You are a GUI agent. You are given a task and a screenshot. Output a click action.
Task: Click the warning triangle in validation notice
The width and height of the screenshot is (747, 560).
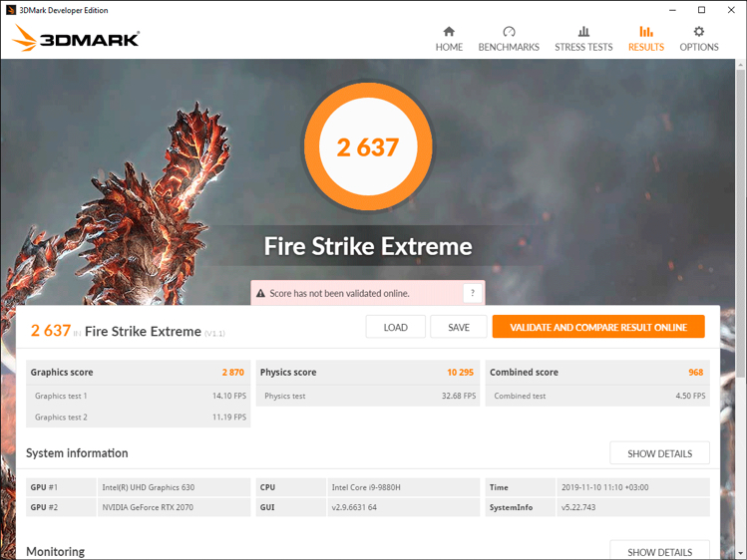[261, 294]
